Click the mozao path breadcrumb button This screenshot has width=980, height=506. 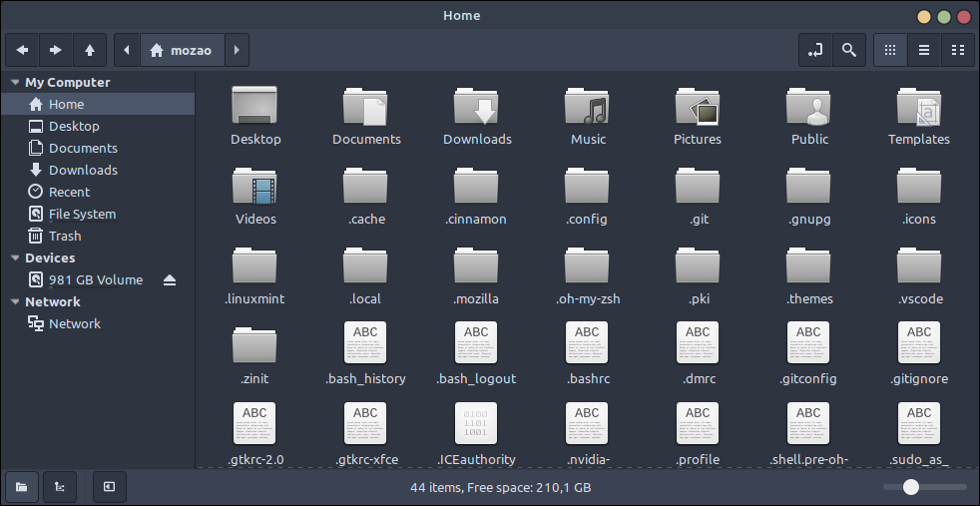pyautogui.click(x=182, y=50)
